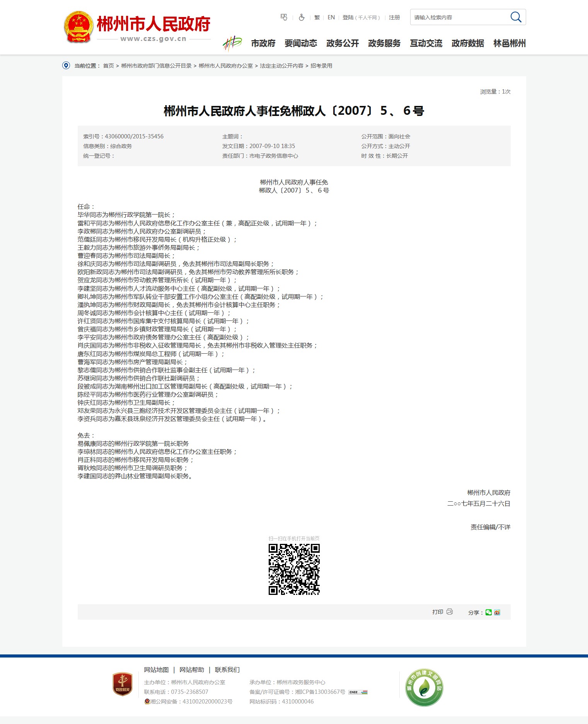
Task: Click the magnifying glass search icon
Action: 516,17
